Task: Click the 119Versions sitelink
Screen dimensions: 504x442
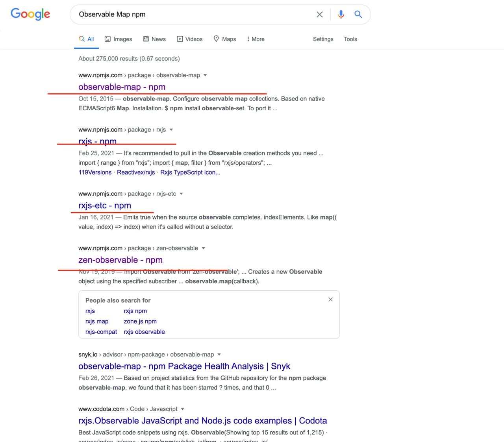Action: [95, 173]
